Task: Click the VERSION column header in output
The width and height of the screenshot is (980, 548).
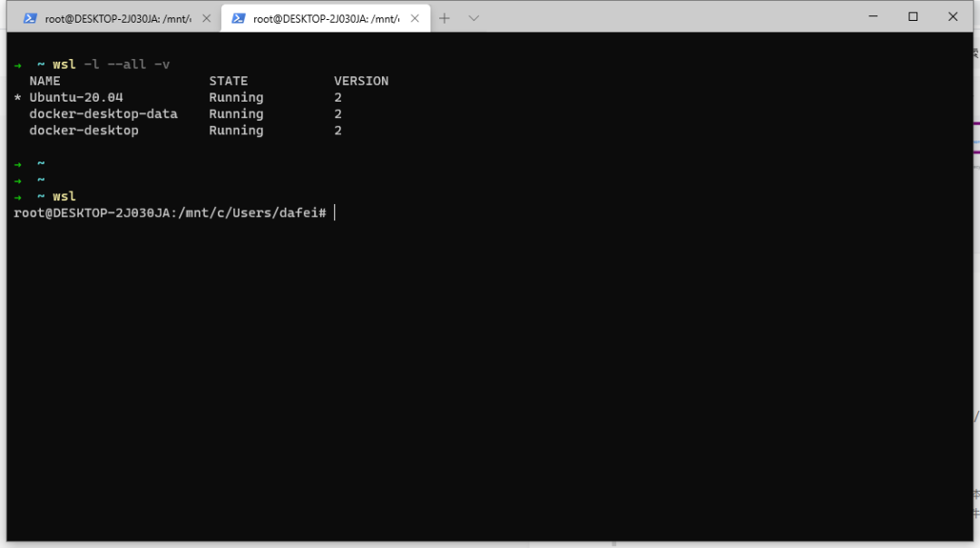Action: tap(360, 81)
